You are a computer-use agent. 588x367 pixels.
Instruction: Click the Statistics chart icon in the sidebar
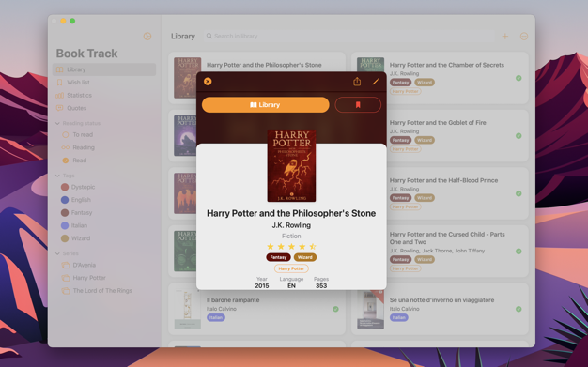pyautogui.click(x=59, y=95)
